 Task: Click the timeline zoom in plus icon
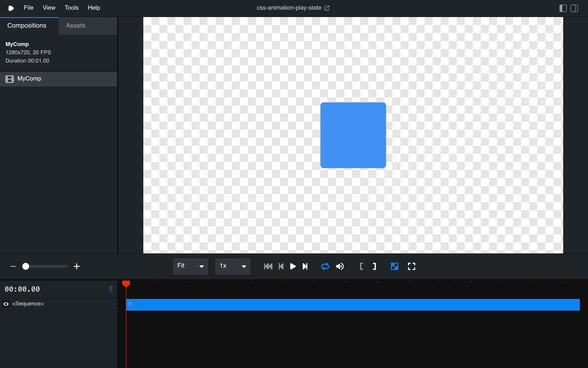(x=76, y=266)
